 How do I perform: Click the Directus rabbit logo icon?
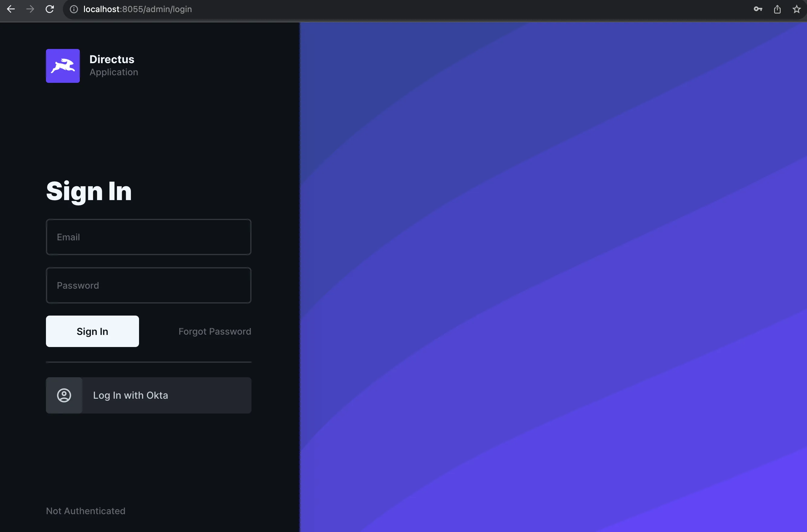(x=63, y=66)
